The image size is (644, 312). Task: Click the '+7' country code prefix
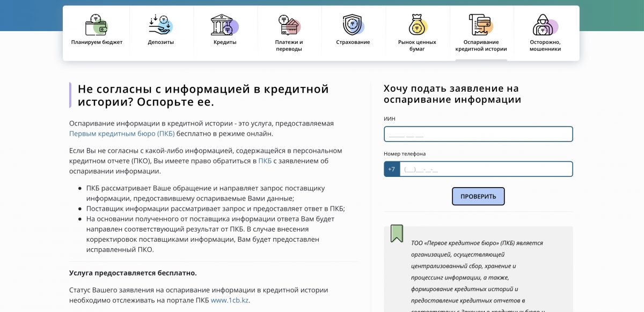pos(392,169)
